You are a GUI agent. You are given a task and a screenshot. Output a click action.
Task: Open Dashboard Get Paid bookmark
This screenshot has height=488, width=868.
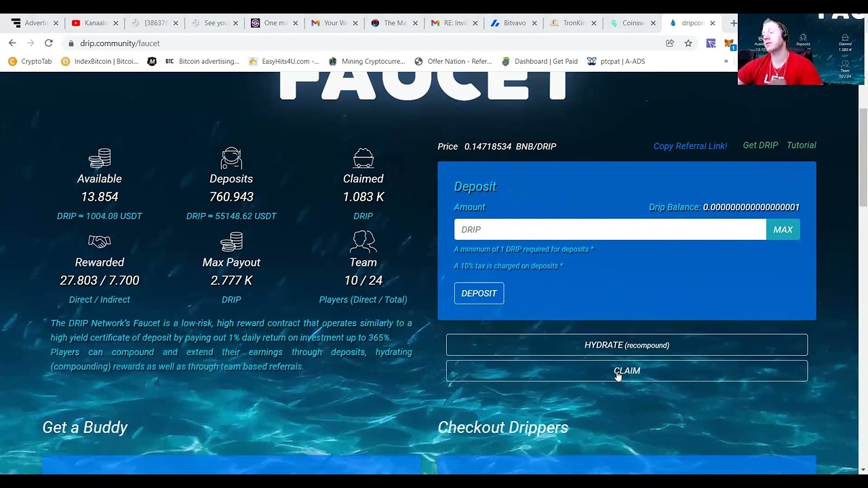pos(540,61)
